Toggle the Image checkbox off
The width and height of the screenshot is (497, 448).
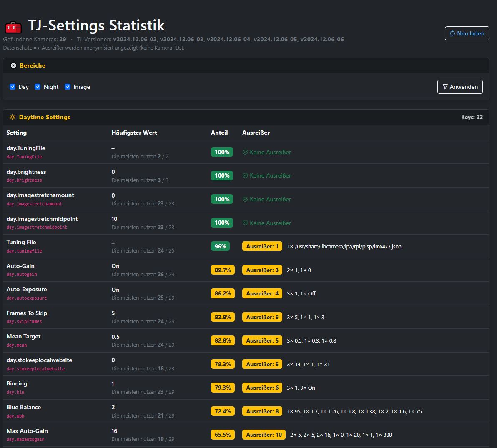click(68, 87)
